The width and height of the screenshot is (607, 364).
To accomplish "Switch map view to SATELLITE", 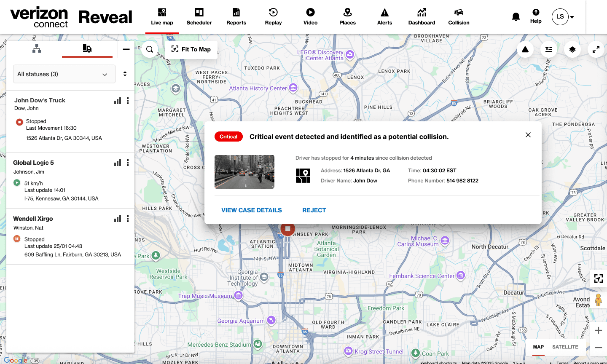I will 565,347.
